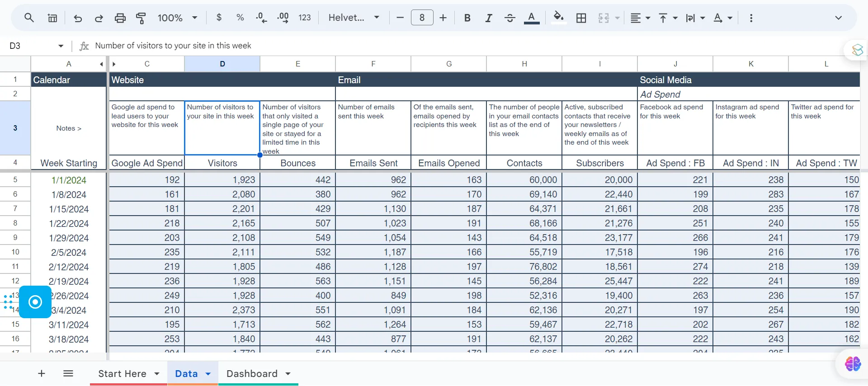Viewport: 868px width, 386px height.
Task: Click the blue screen record floating button
Action: 35,302
